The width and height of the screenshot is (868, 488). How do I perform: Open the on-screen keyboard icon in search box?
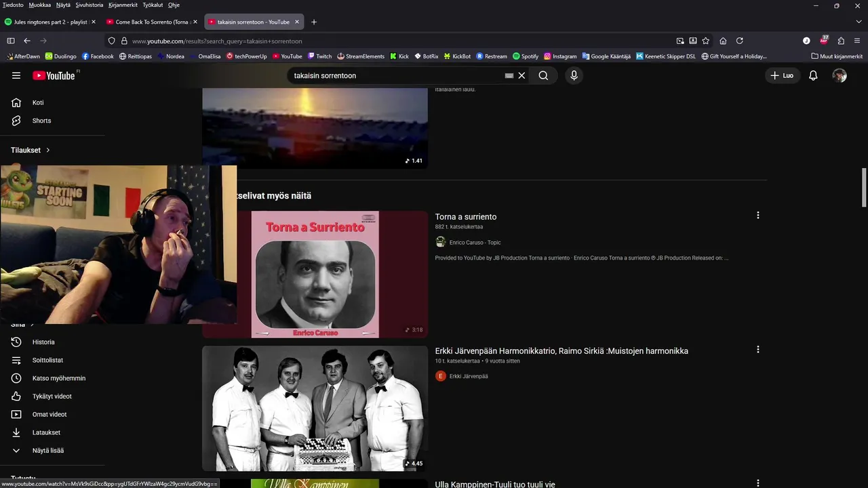[509, 75]
